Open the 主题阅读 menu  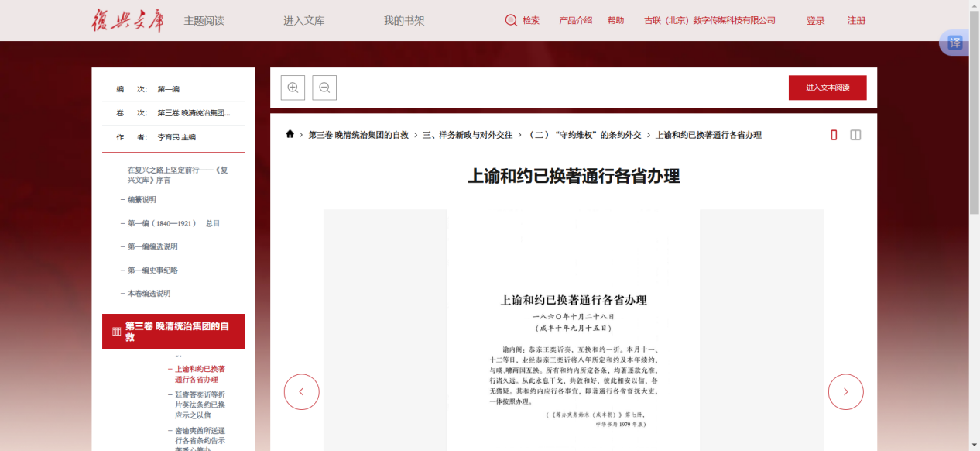click(x=204, y=21)
